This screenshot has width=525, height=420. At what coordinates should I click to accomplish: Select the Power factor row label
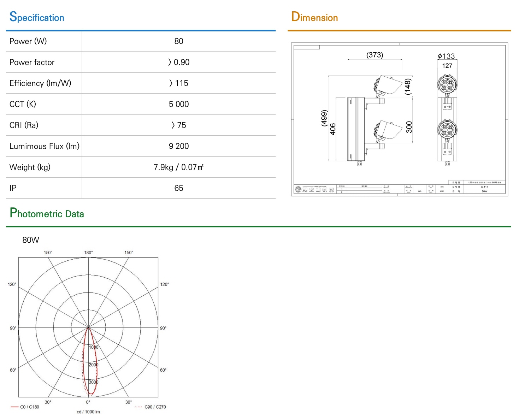click(32, 63)
